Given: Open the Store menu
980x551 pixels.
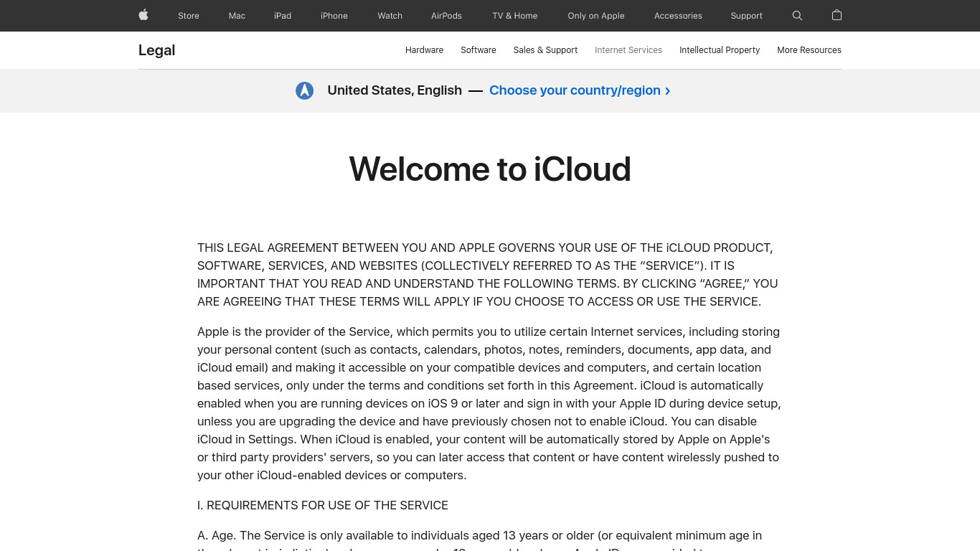Looking at the screenshot, I should (x=189, y=16).
